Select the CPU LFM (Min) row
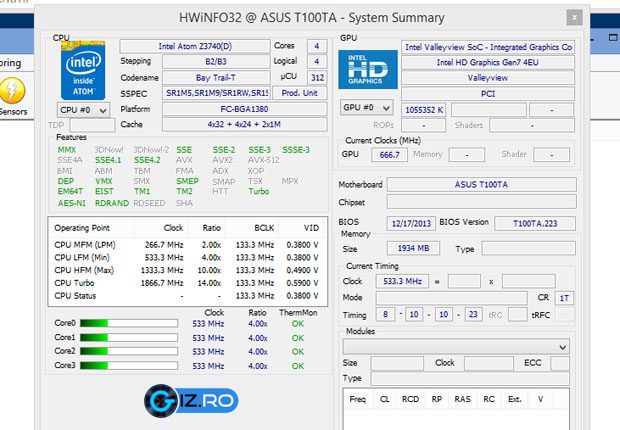The width and height of the screenshot is (620, 430). pyautogui.click(x=187, y=258)
